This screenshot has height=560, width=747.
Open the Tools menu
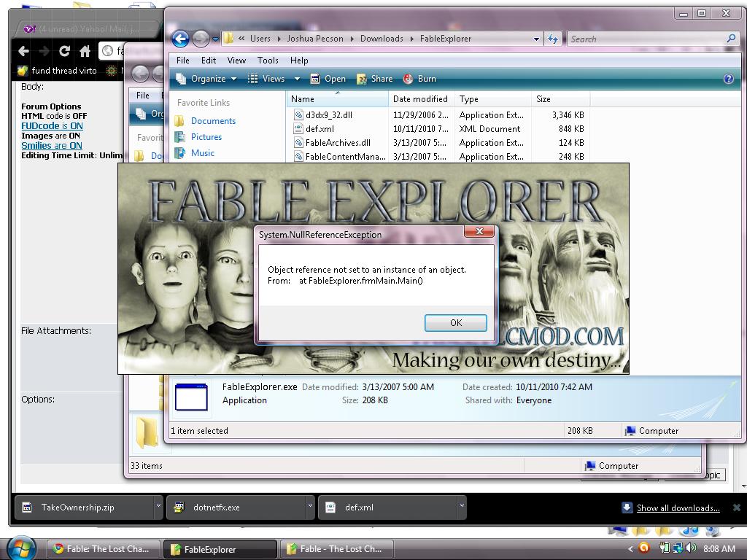[x=267, y=61]
